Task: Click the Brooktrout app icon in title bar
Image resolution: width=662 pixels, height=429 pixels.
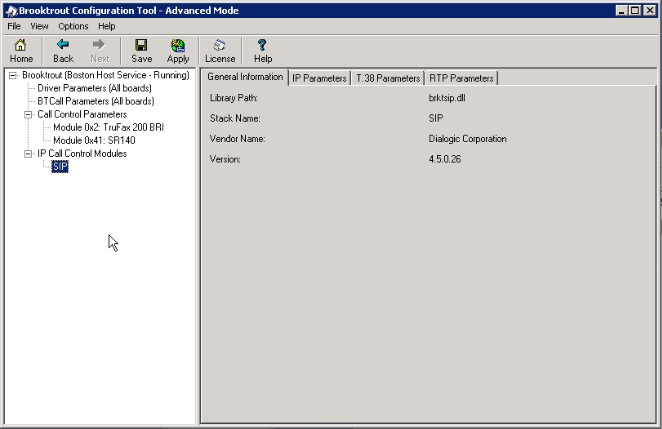Action: (x=10, y=9)
